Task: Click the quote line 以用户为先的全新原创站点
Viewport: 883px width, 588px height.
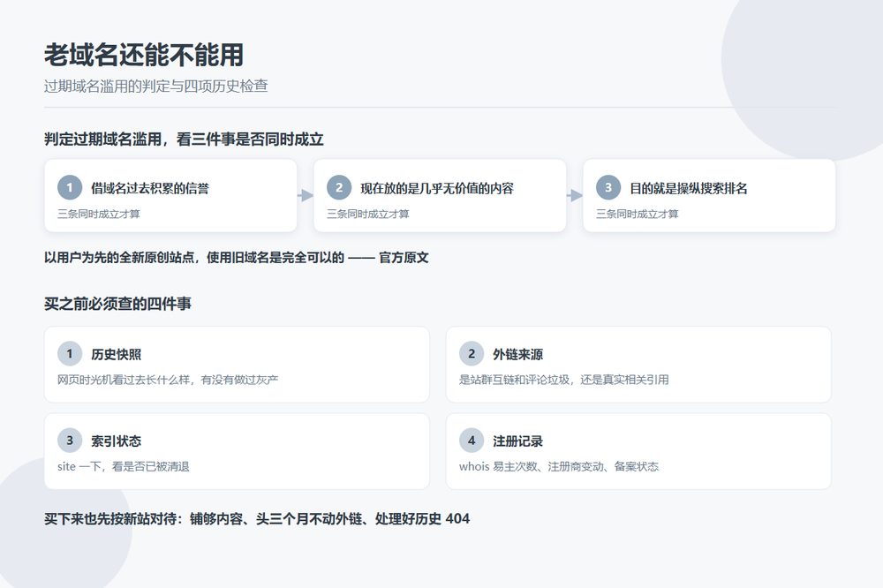Action: point(237,258)
